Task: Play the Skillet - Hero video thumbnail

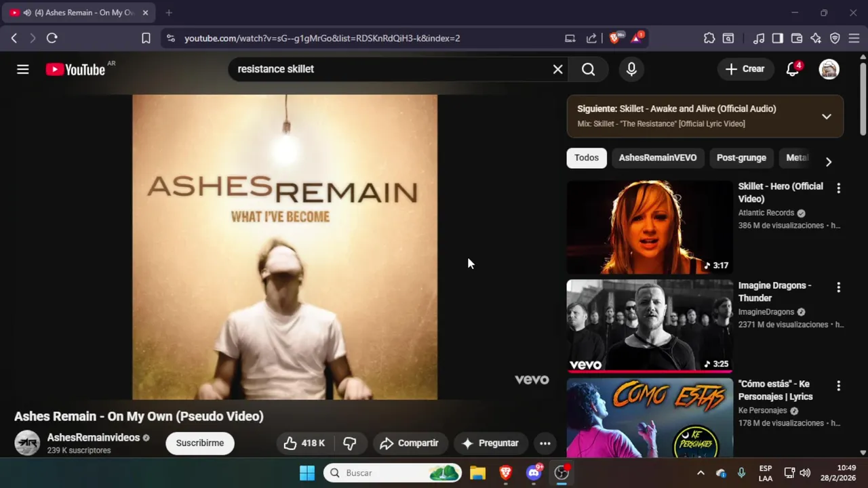Action: 650,227
